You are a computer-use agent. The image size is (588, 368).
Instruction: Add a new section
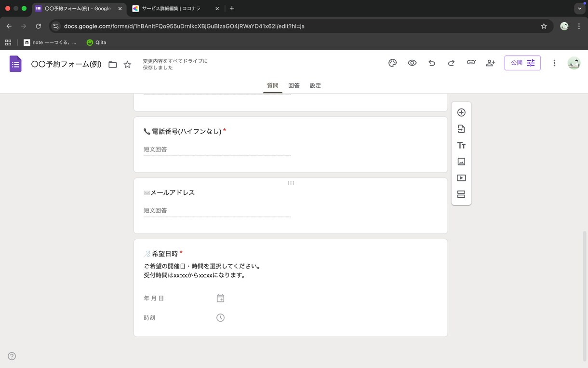461,194
